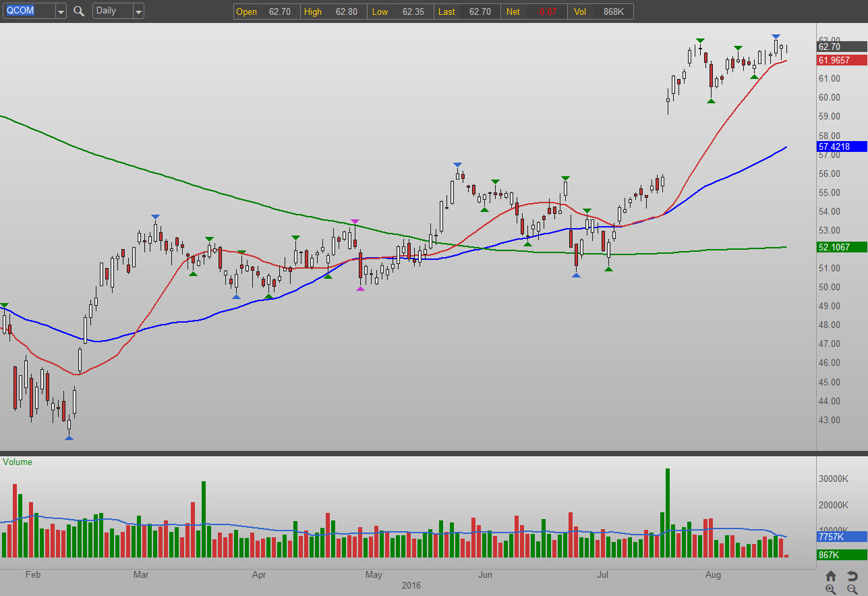Image resolution: width=868 pixels, height=596 pixels.
Task: Click the undo arrow icon
Action: tap(852, 576)
